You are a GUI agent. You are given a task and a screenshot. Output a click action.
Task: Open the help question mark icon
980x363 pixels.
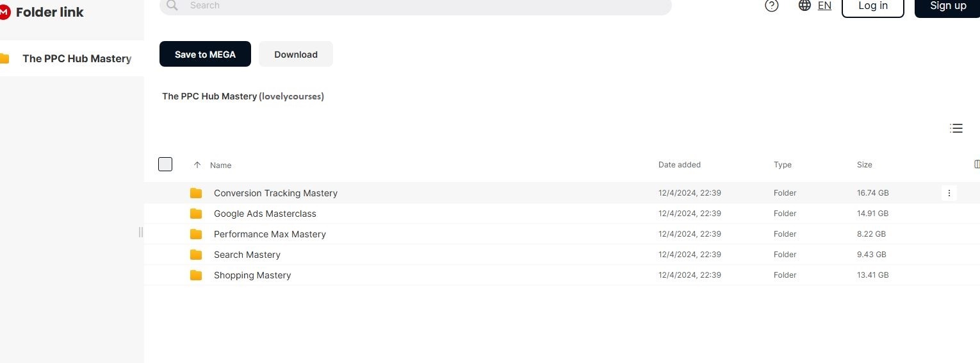point(772,6)
